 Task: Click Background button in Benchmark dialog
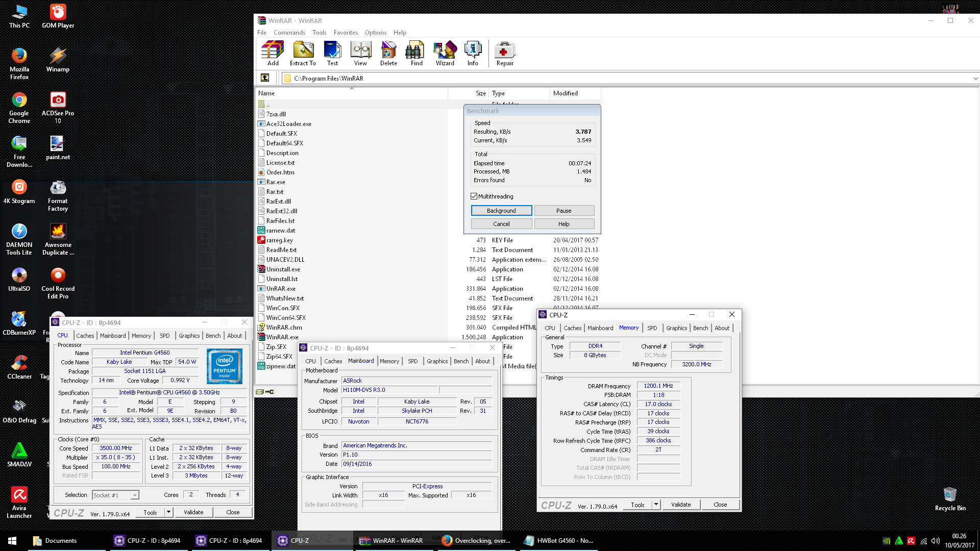click(501, 210)
